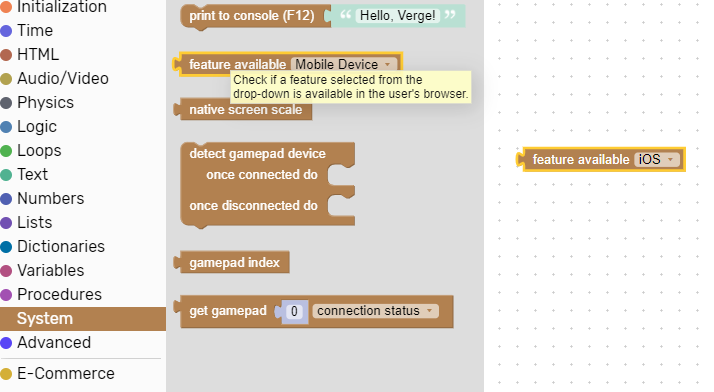Click the gamepad index number field 0
Viewport: 714px width, 392px height.
pyautogui.click(x=294, y=311)
